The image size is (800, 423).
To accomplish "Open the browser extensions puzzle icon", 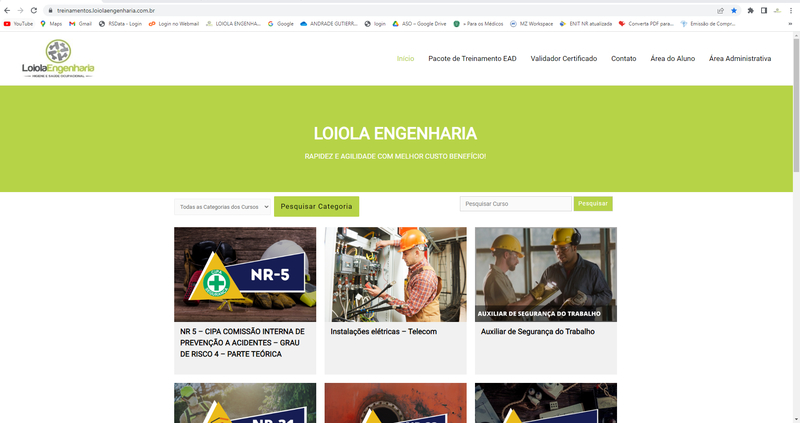I will tap(750, 10).
